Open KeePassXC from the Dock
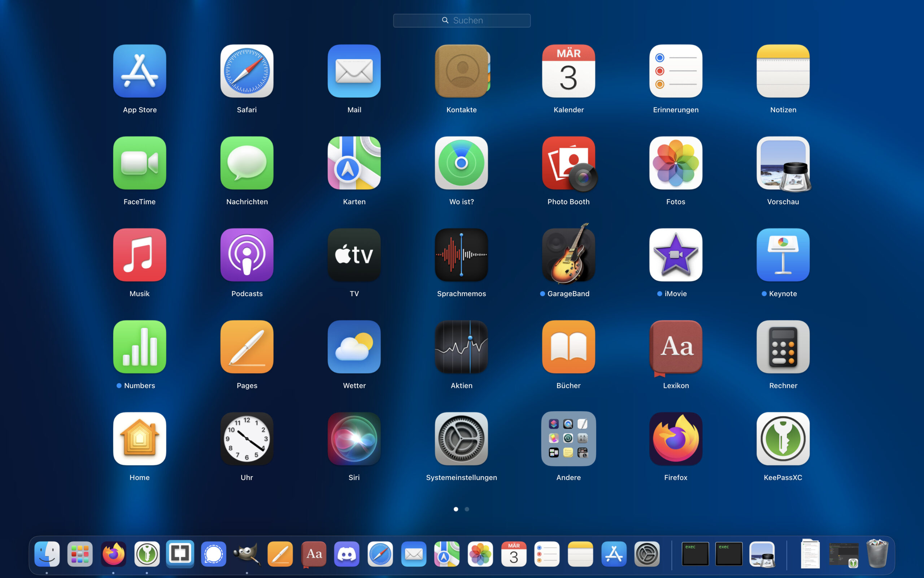Viewport: 924px width, 578px height. pos(147,554)
